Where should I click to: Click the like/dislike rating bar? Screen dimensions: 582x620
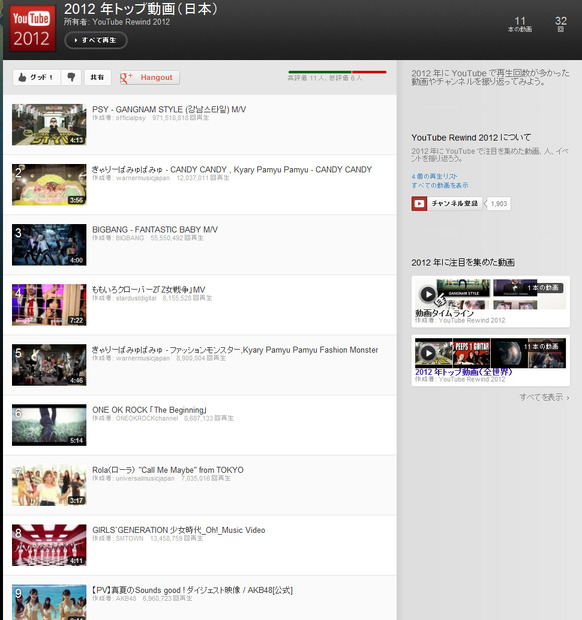coord(337,72)
